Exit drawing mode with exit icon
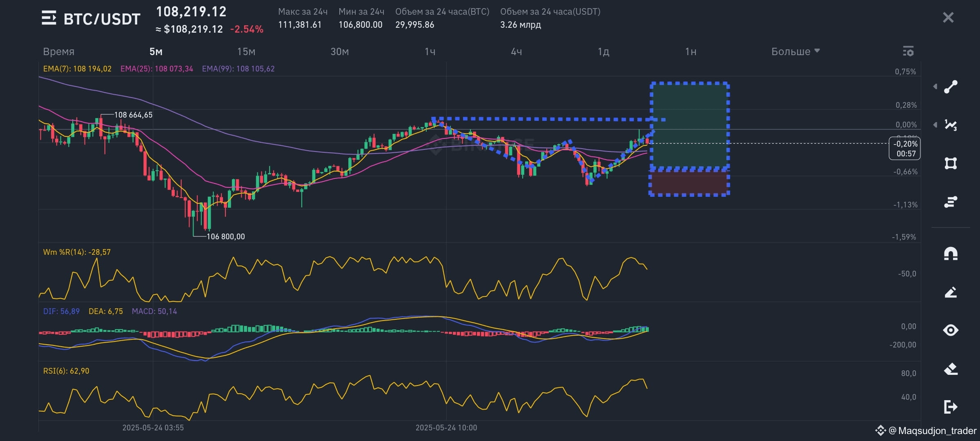980x441 pixels. click(x=951, y=407)
